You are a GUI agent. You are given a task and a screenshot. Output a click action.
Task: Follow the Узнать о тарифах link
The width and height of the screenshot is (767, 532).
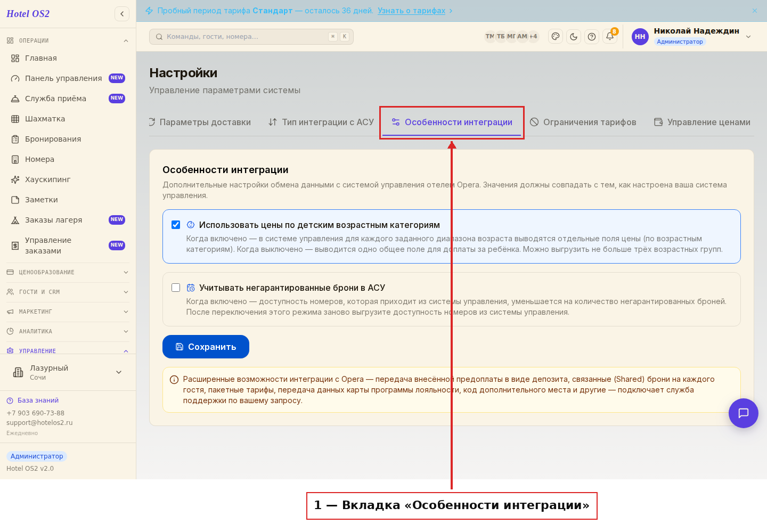411,11
